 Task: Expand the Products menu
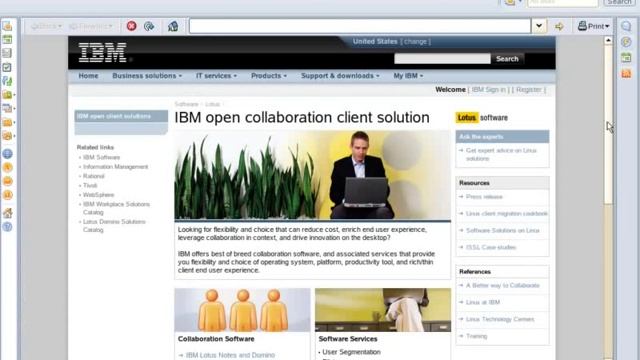(269, 76)
